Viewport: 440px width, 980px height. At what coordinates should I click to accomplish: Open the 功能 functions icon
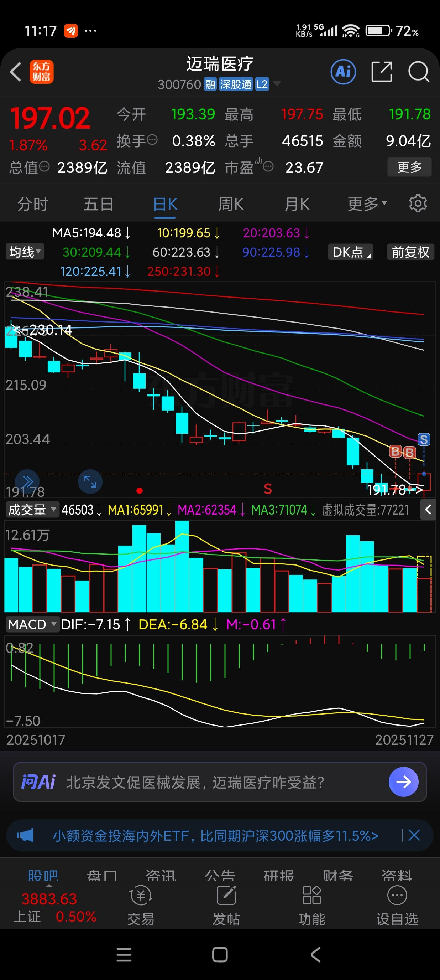pos(311,905)
